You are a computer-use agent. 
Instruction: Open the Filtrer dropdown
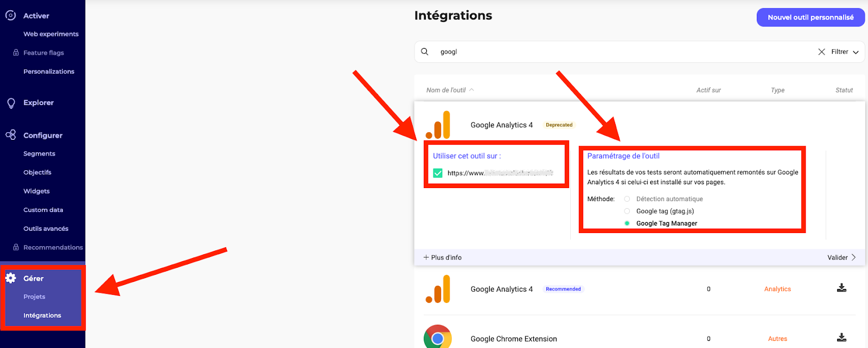[845, 52]
